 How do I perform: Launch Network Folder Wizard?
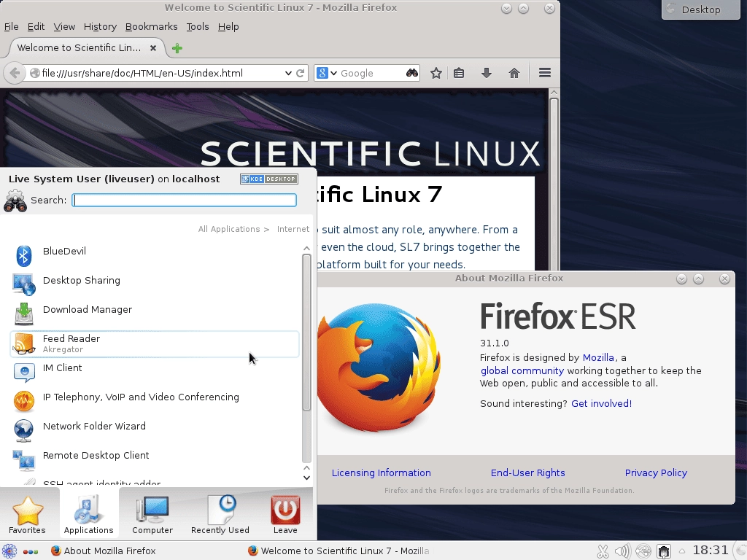[x=155, y=430]
